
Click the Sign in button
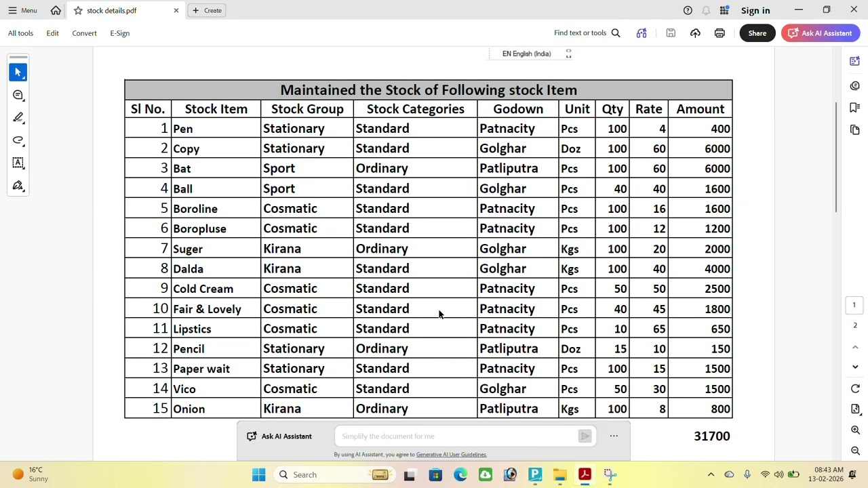click(x=755, y=10)
